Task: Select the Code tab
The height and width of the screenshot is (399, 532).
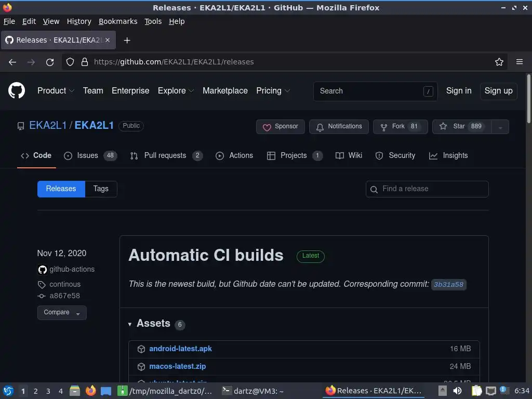Action: pos(36,156)
